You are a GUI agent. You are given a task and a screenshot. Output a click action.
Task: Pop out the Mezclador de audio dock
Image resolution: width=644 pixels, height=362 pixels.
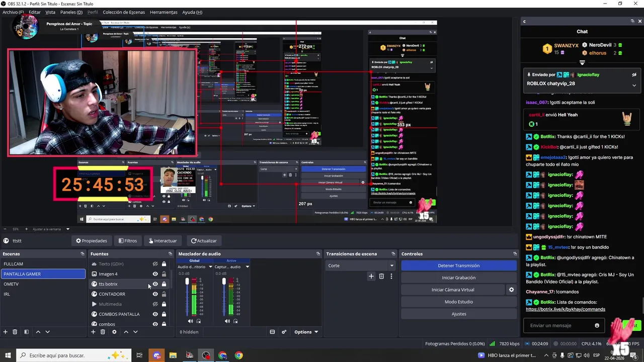tap(318, 254)
